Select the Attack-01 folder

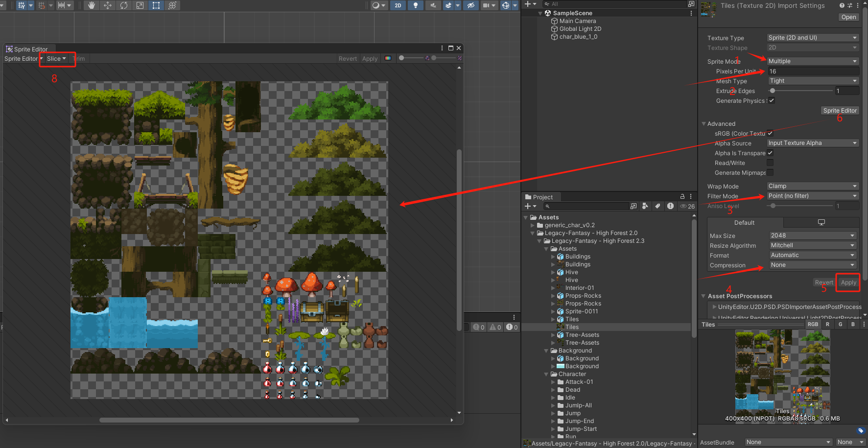tap(579, 382)
